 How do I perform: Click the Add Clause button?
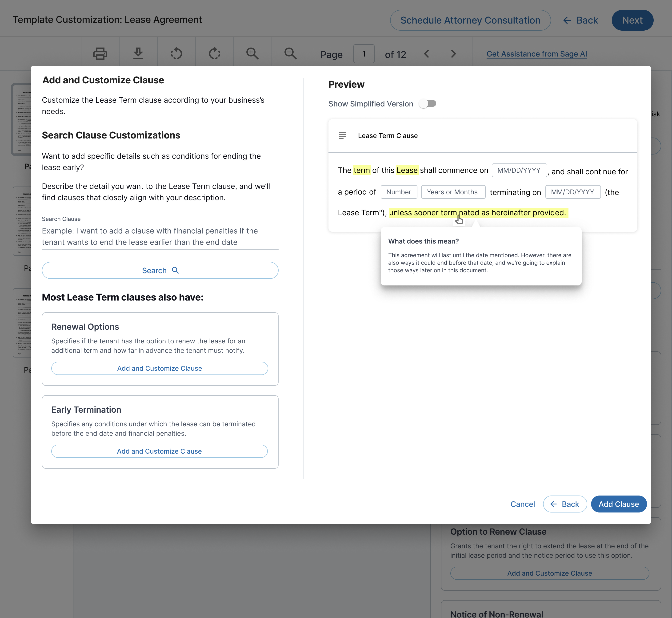(618, 504)
